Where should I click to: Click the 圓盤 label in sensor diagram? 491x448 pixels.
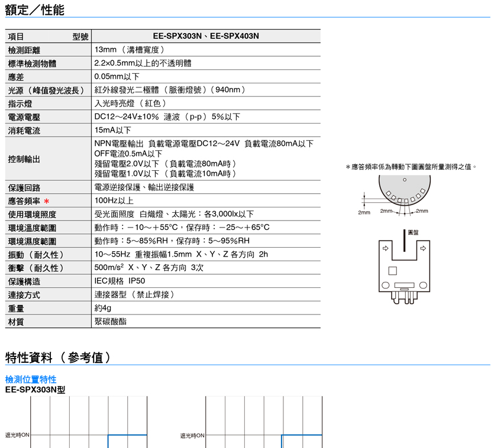414,232
